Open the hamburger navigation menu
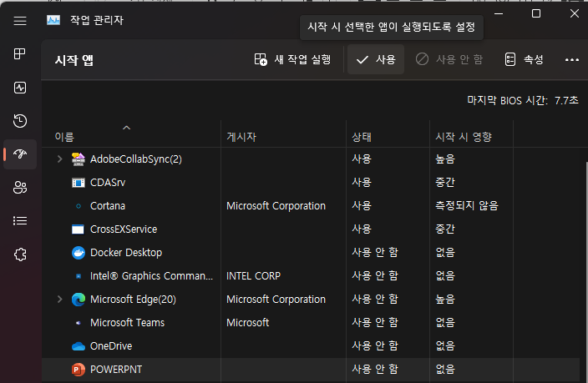Image resolution: width=588 pixels, height=383 pixels. tap(20, 21)
